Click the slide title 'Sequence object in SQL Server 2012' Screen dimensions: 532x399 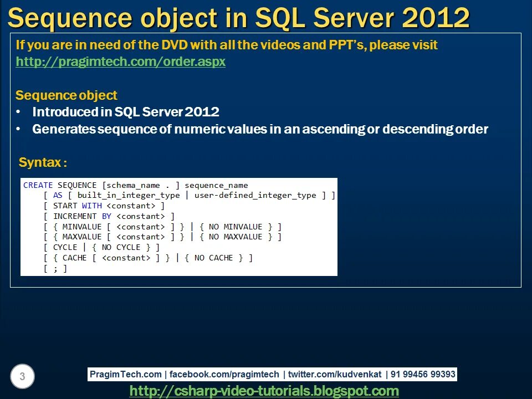point(238,17)
